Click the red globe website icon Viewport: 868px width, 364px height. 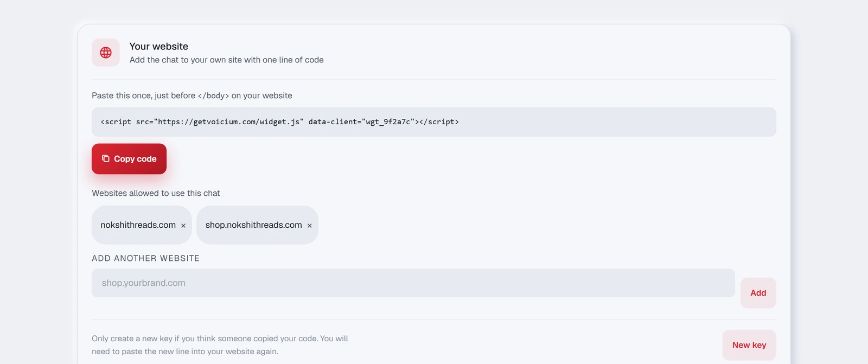click(106, 53)
